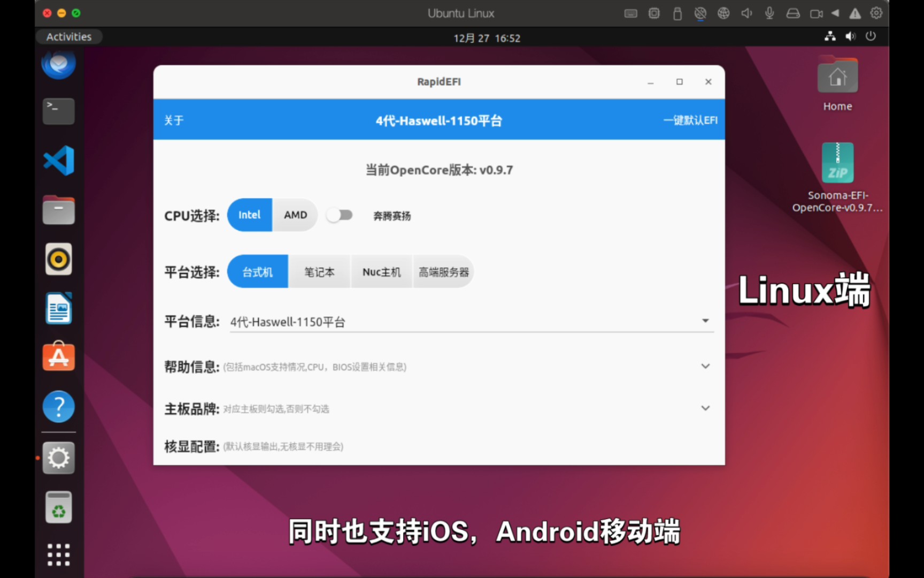The width and height of the screenshot is (924, 578).
Task: Open the 关于 about page
Action: 174,120
